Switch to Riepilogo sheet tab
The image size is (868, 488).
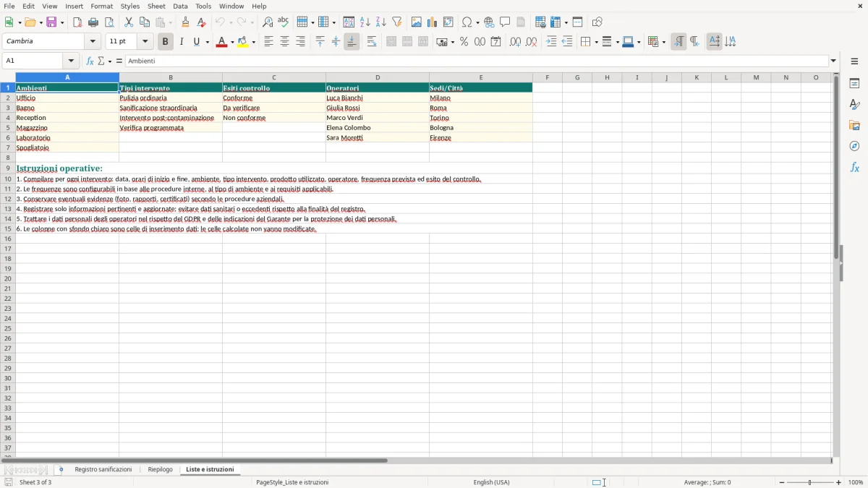coord(160,469)
